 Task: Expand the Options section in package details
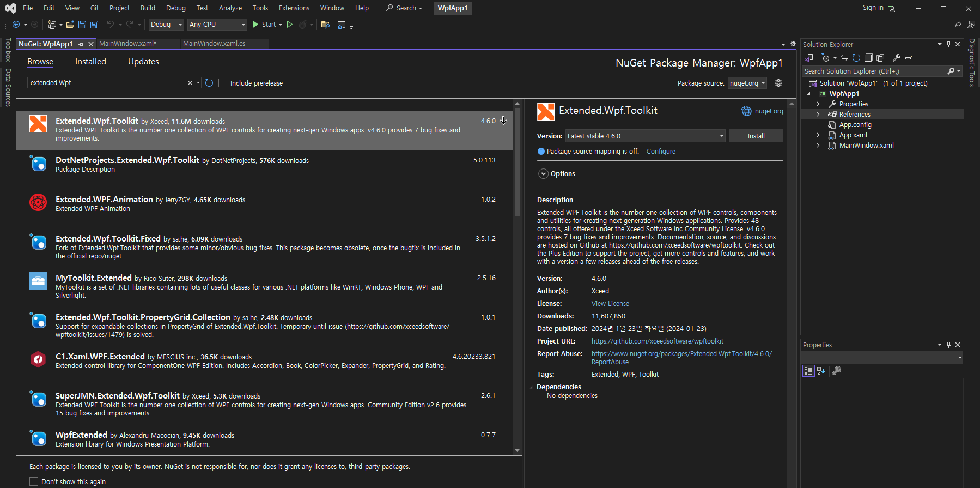coord(543,173)
